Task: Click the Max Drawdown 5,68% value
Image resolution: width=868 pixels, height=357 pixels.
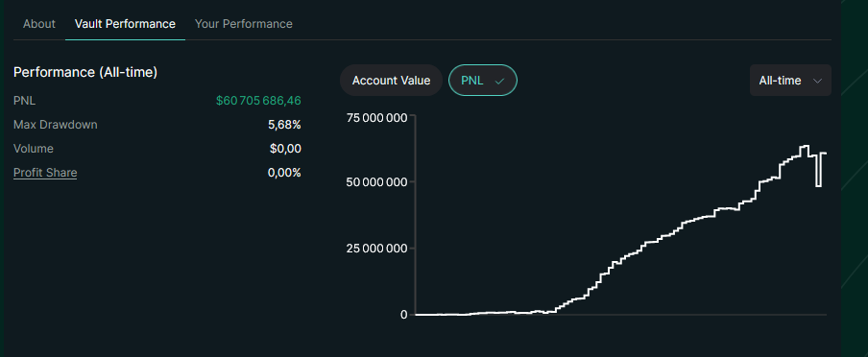Action: 284,125
